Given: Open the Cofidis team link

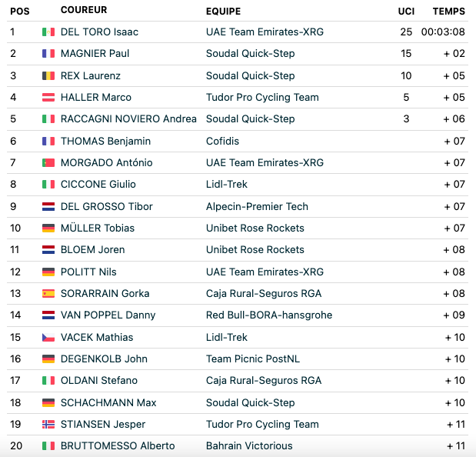Looking at the screenshot, I should click(x=222, y=142).
